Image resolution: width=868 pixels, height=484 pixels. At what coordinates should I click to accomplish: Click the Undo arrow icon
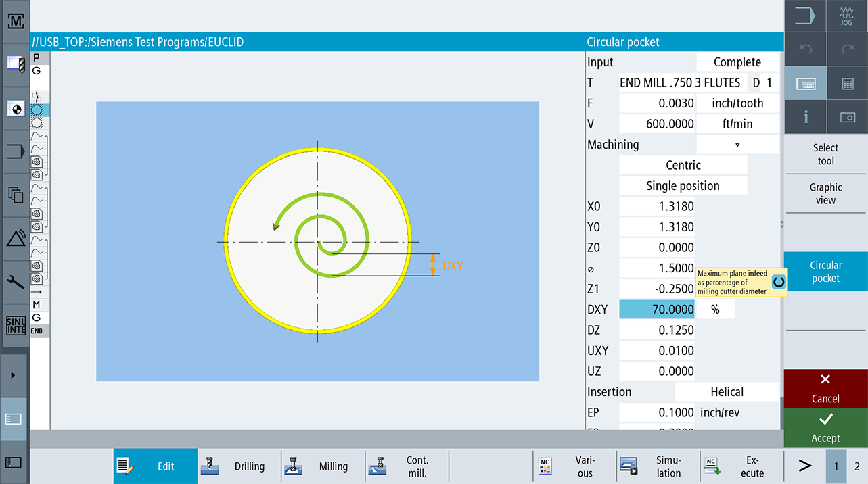click(x=805, y=49)
